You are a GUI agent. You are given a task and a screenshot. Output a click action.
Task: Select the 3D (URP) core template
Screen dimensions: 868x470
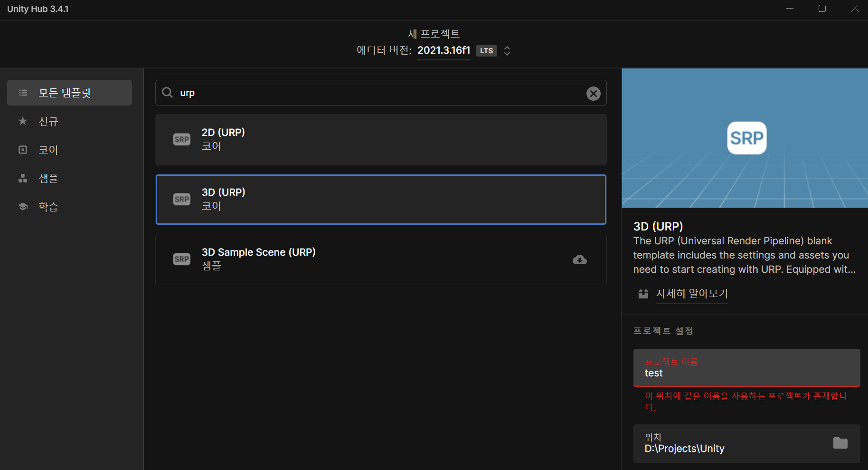(x=381, y=200)
